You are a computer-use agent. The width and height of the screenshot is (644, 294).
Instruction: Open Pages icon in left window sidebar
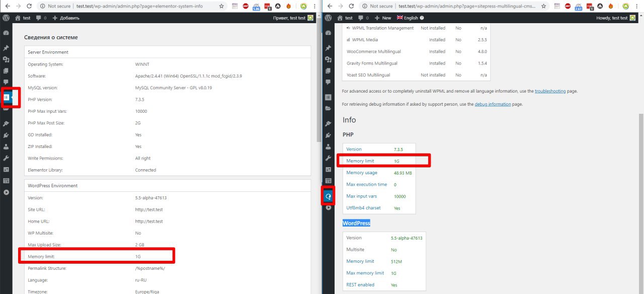6,71
